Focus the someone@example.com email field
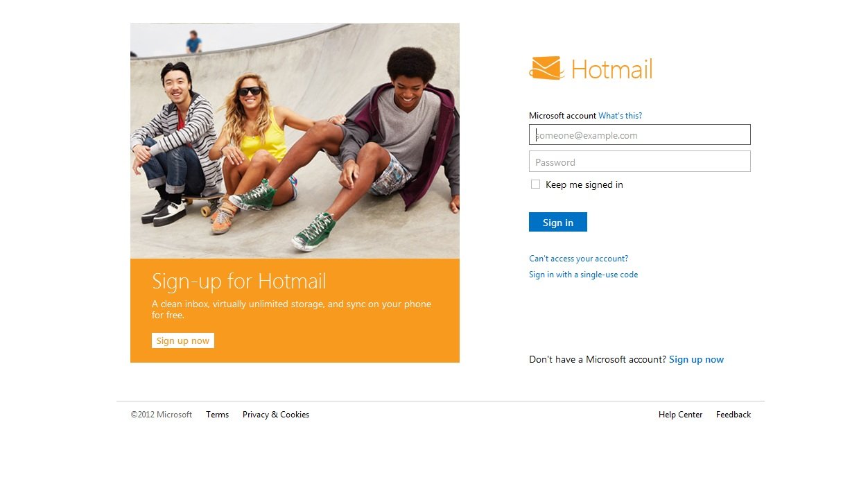 tap(639, 135)
